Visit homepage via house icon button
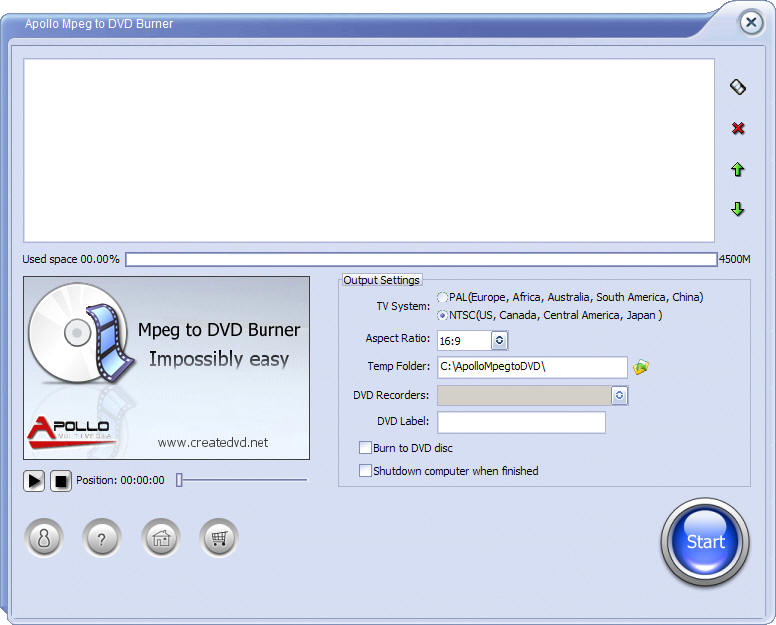The width and height of the screenshot is (776, 625). [160, 539]
